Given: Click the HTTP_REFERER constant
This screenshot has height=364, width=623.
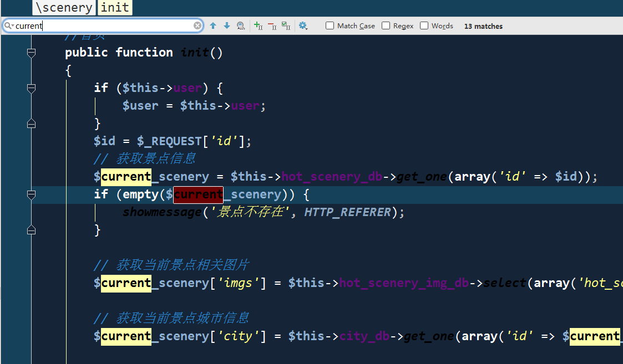Looking at the screenshot, I should [348, 212].
